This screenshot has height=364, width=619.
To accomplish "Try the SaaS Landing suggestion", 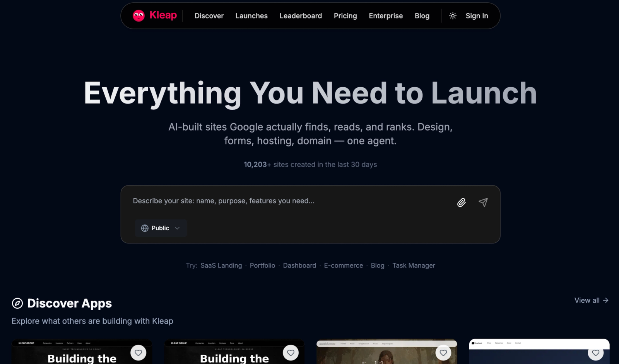I will [221, 265].
